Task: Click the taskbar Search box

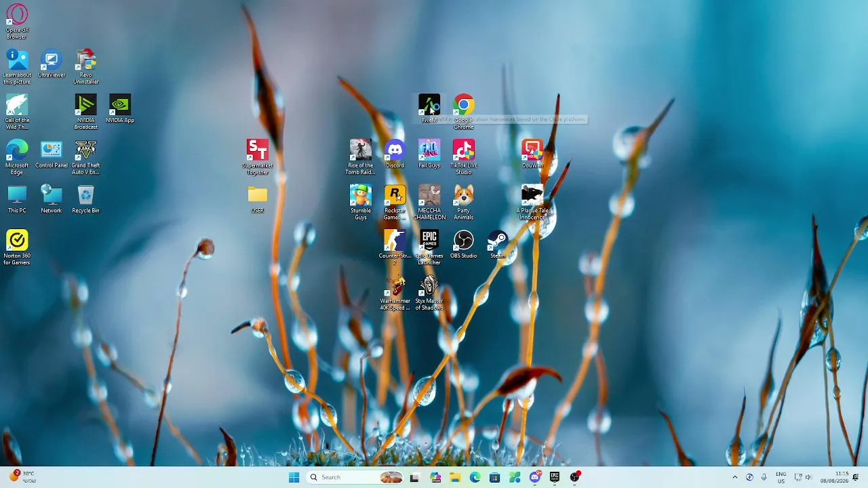Action: click(x=355, y=477)
